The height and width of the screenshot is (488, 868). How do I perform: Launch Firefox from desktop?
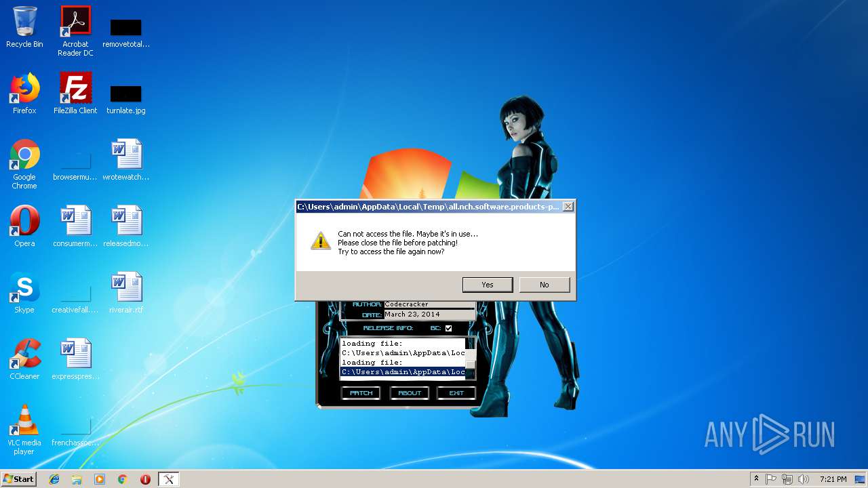point(24,94)
